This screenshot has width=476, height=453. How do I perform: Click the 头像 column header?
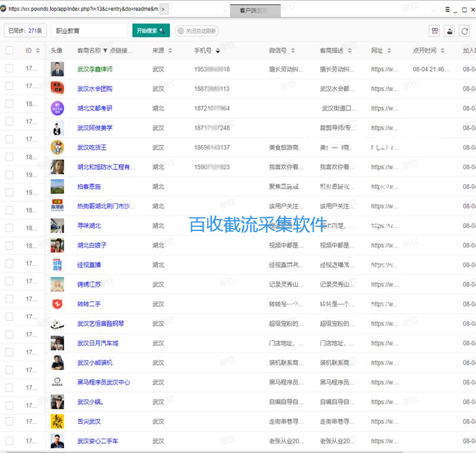(57, 50)
